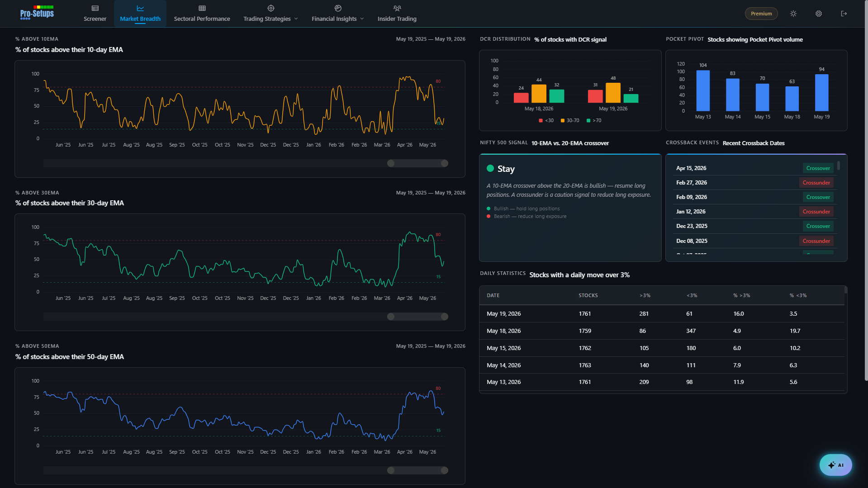
Task: Expand Financial Insights dropdown chevron
Action: pos(362,19)
